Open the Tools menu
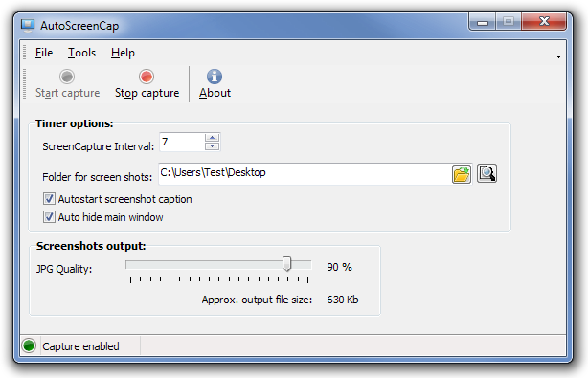 tap(81, 53)
